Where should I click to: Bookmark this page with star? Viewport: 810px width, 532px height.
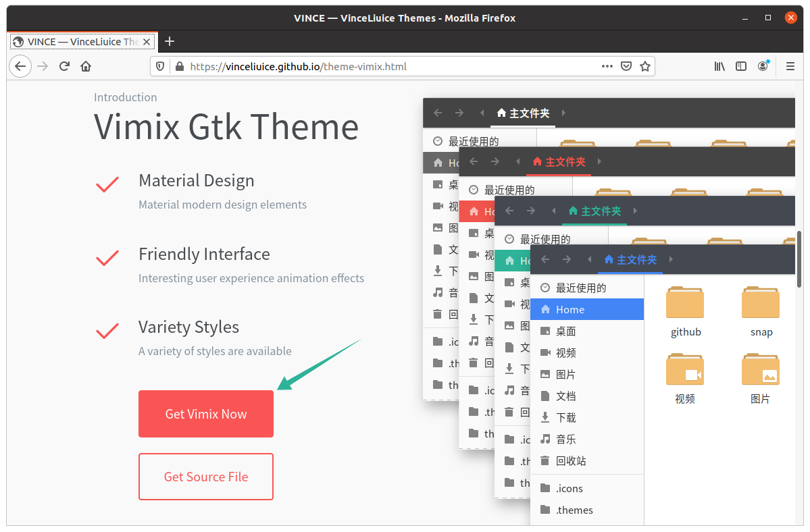point(644,66)
